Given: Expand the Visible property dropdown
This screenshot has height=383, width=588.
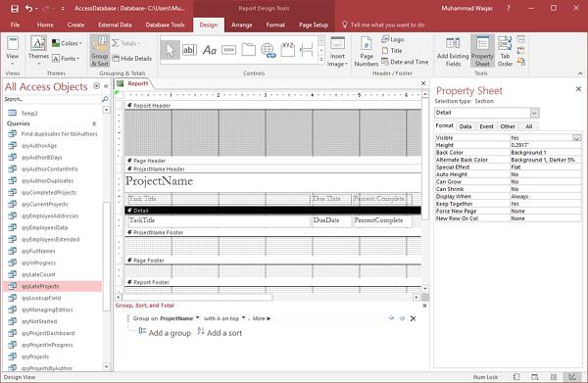Looking at the screenshot, I should click(x=577, y=138).
